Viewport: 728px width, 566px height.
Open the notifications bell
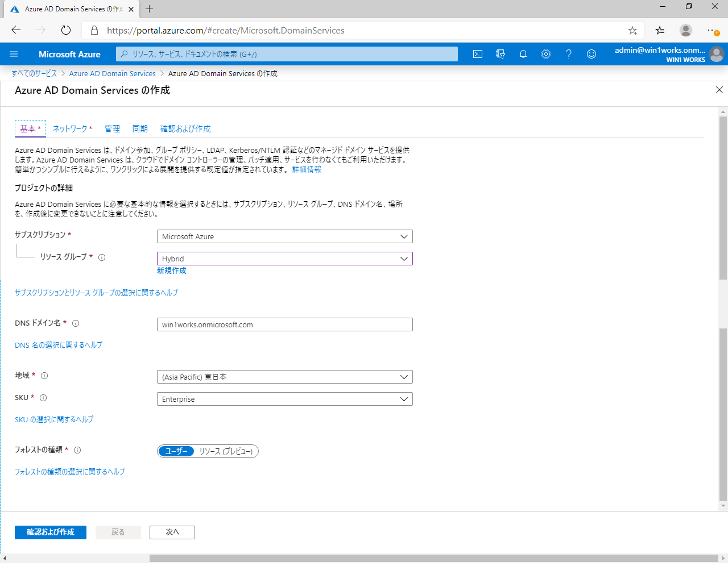[x=523, y=54]
